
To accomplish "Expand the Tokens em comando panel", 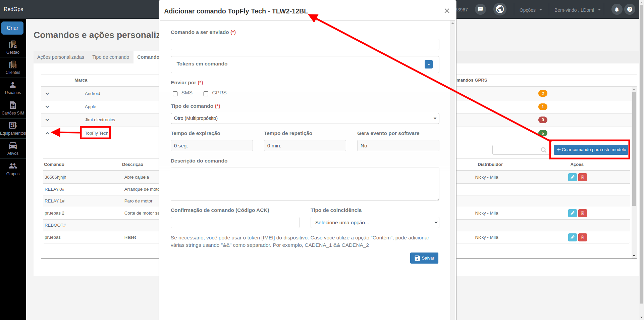I will click(x=428, y=64).
